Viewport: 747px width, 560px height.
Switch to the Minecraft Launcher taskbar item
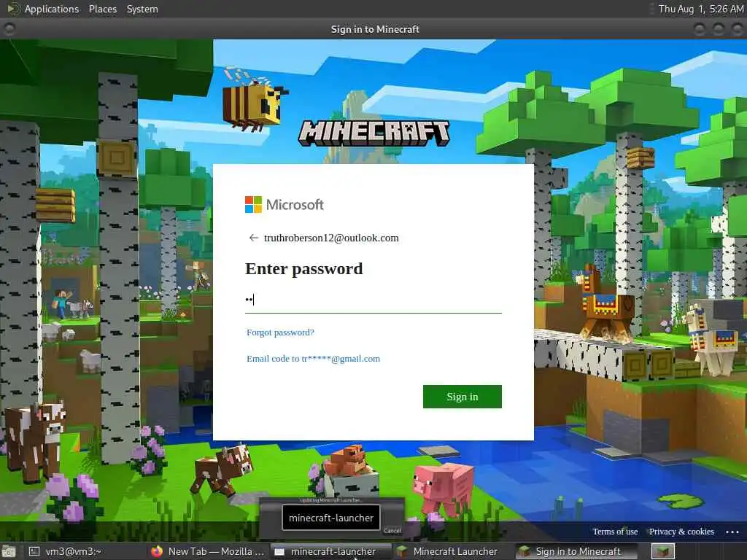[454, 551]
